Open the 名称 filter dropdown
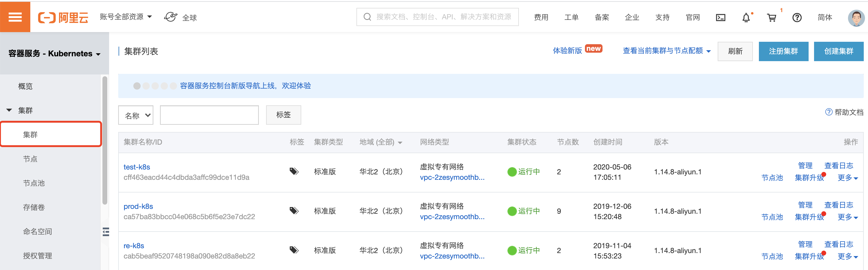The width and height of the screenshot is (868, 270). point(136,115)
